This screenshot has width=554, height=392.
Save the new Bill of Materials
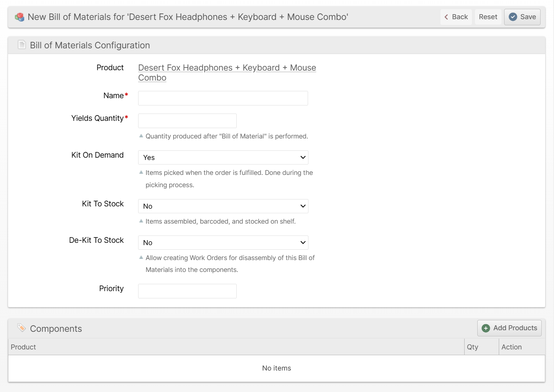tap(522, 17)
